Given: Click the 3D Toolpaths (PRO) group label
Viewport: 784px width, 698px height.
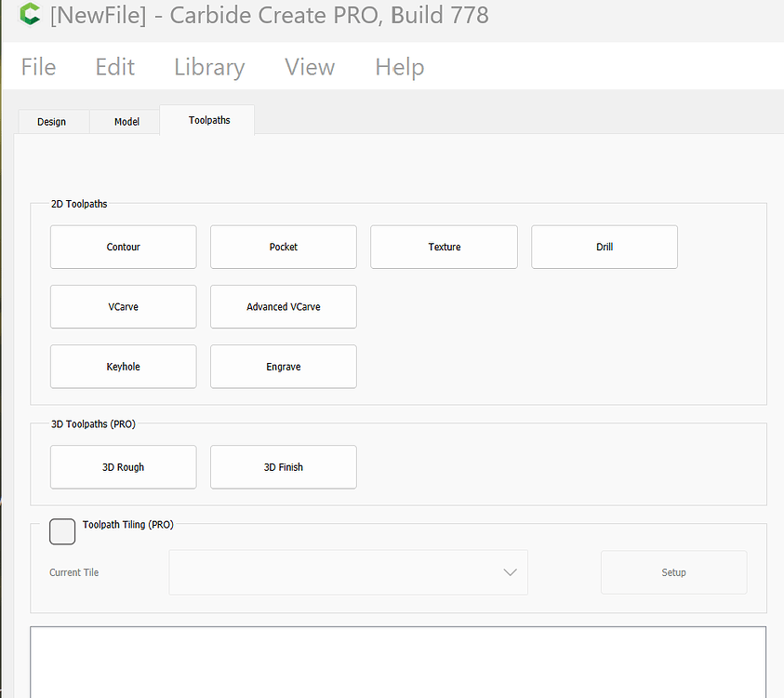Looking at the screenshot, I should [94, 424].
